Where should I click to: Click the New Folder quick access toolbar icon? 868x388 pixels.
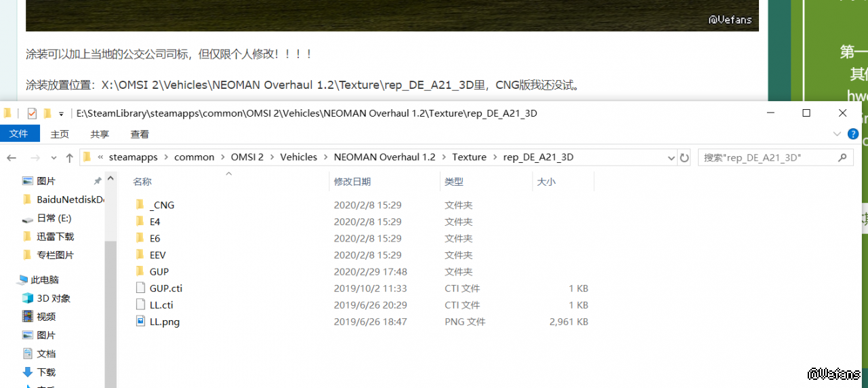pyautogui.click(x=47, y=113)
